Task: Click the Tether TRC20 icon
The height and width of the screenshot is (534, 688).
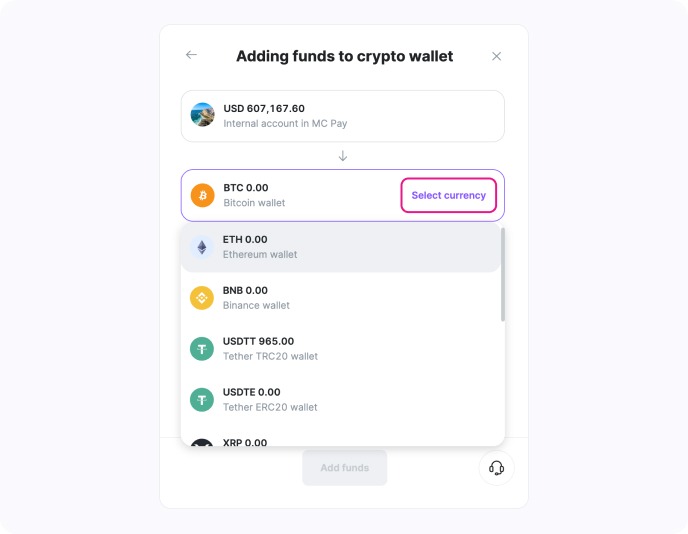Action: pos(202,349)
